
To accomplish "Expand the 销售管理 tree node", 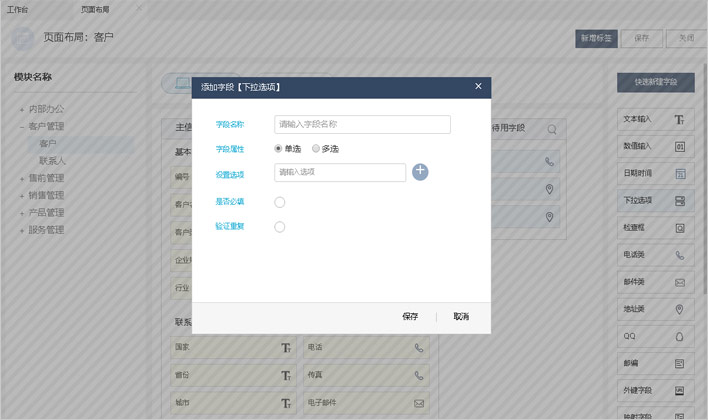I will (22, 195).
